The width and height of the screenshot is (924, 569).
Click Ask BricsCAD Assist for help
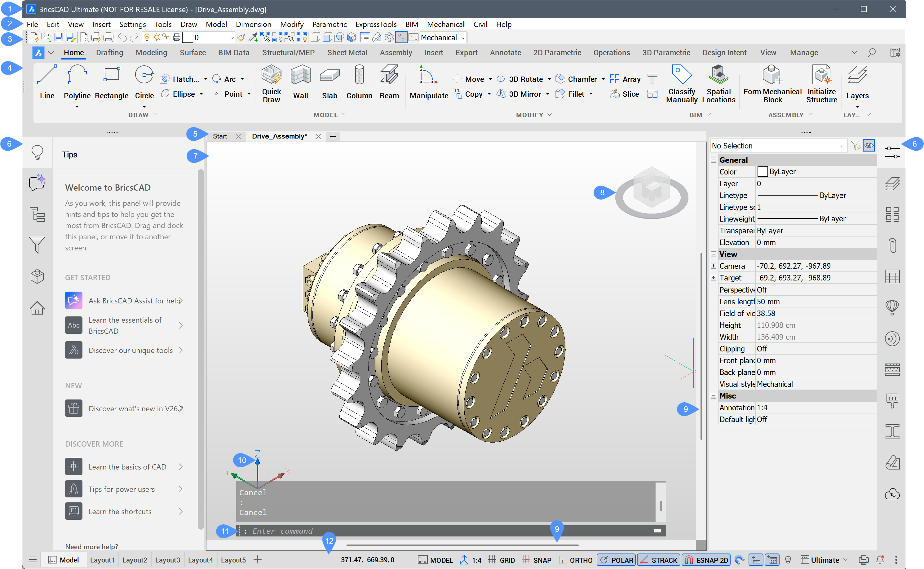tap(124, 301)
